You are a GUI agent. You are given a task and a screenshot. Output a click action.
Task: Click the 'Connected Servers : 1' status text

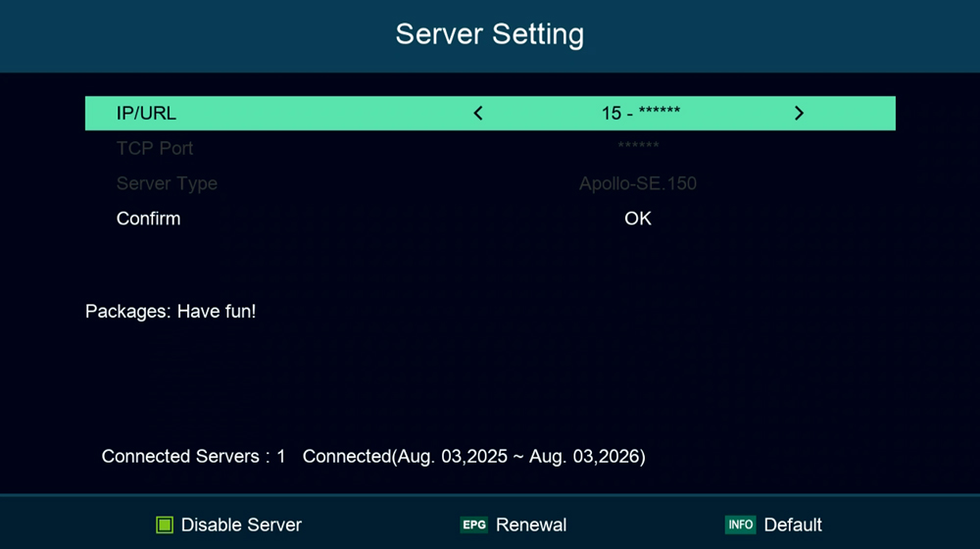click(193, 457)
